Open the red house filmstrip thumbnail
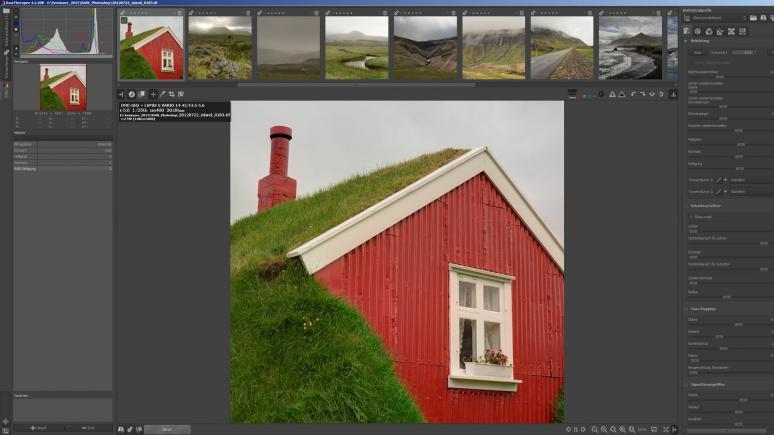774x435 pixels. (152, 48)
